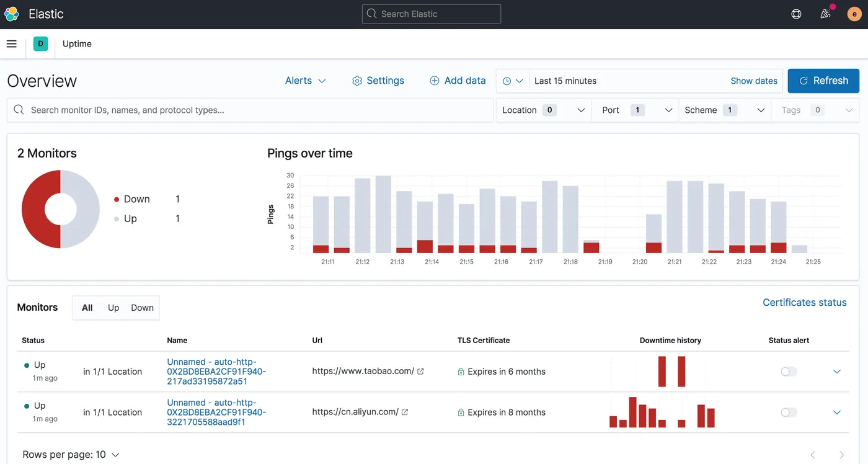The width and height of the screenshot is (868, 464).
Task: Enable status alert for taobao monitor
Action: (789, 372)
